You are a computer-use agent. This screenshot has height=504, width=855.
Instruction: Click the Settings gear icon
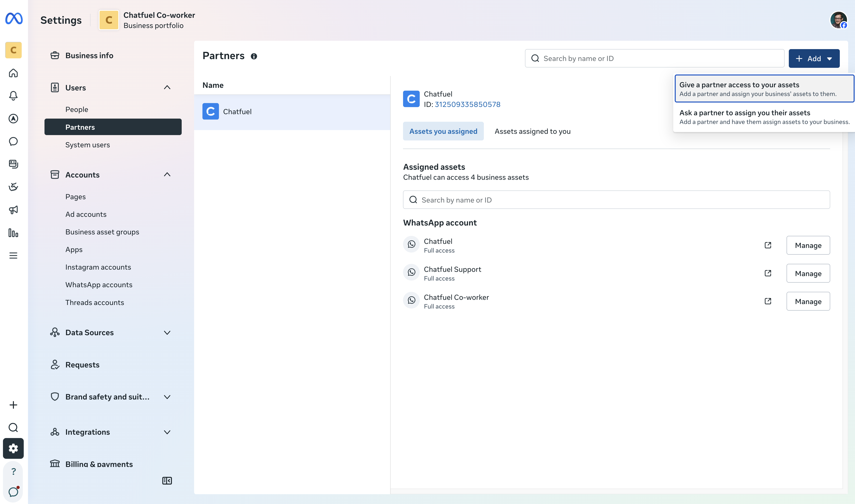(13, 448)
